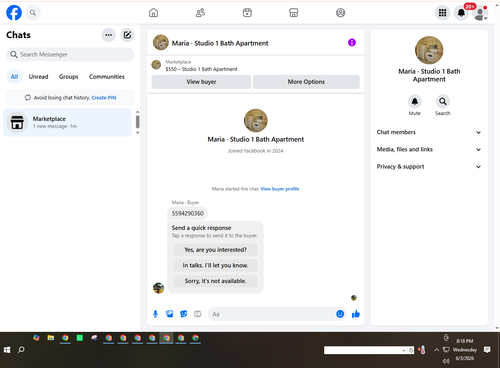Open the Friends icon in top navigation
This screenshot has height=368, width=500.
point(200,13)
